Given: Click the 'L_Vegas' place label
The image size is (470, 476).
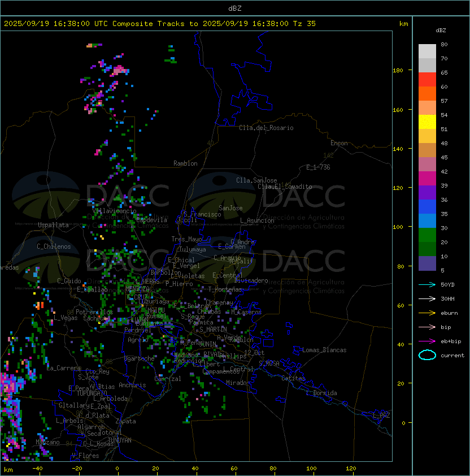Looking at the screenshot, I should (66, 318).
